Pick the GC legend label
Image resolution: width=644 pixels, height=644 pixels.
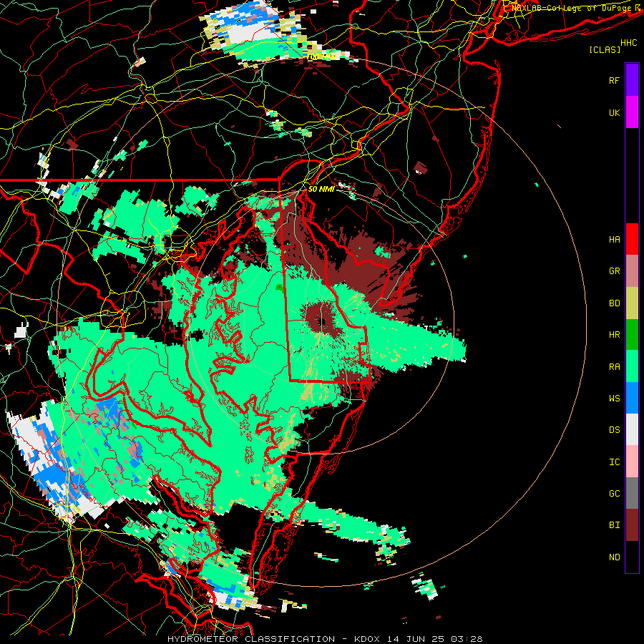(614, 494)
